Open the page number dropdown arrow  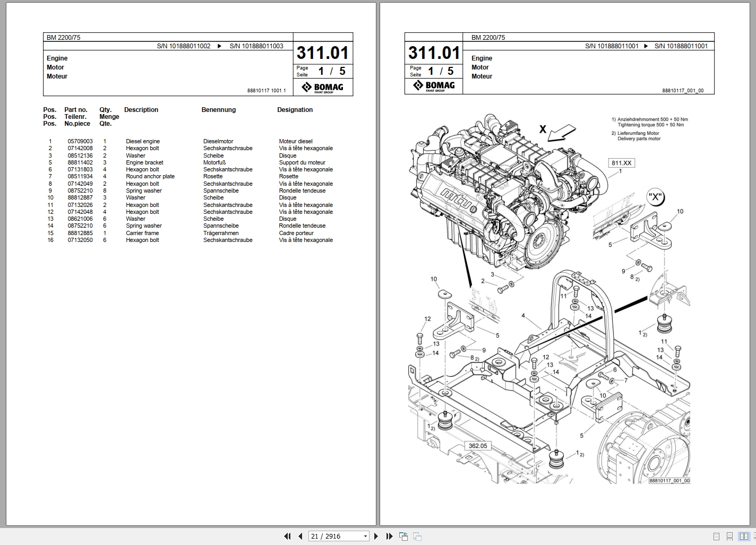(x=365, y=536)
